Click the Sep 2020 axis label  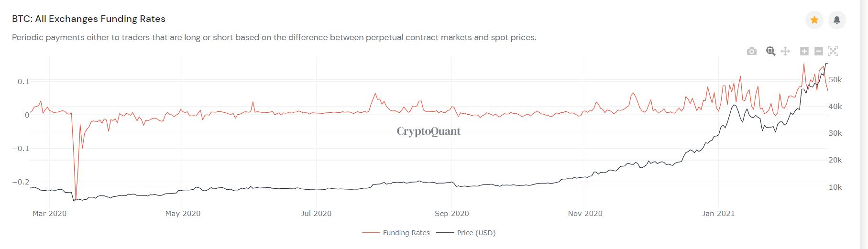451,214
